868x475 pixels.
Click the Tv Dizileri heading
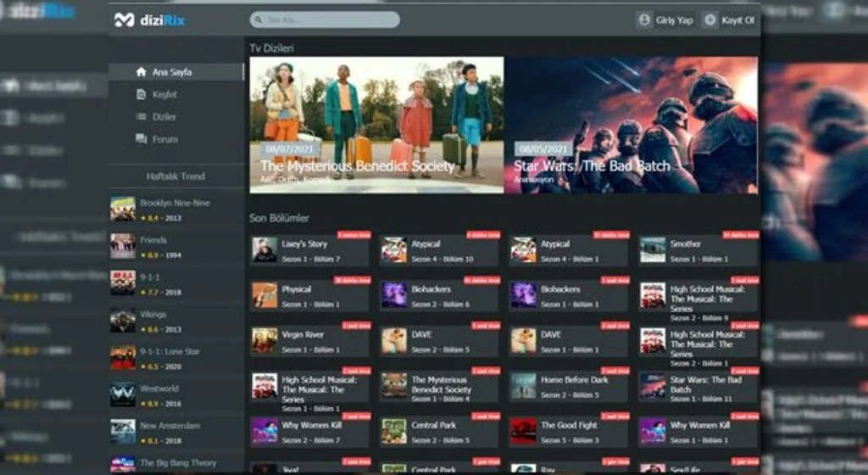tap(271, 48)
